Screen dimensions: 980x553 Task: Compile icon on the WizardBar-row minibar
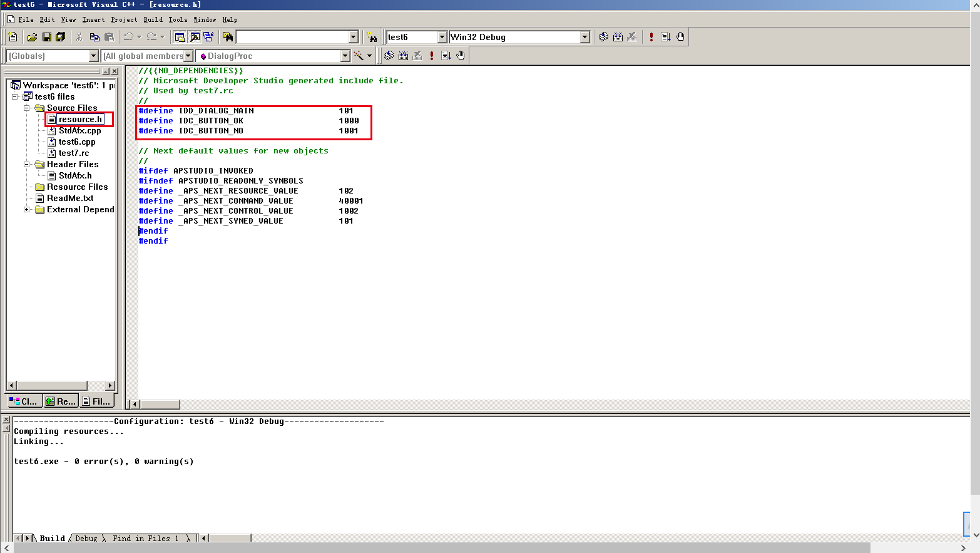tap(389, 56)
